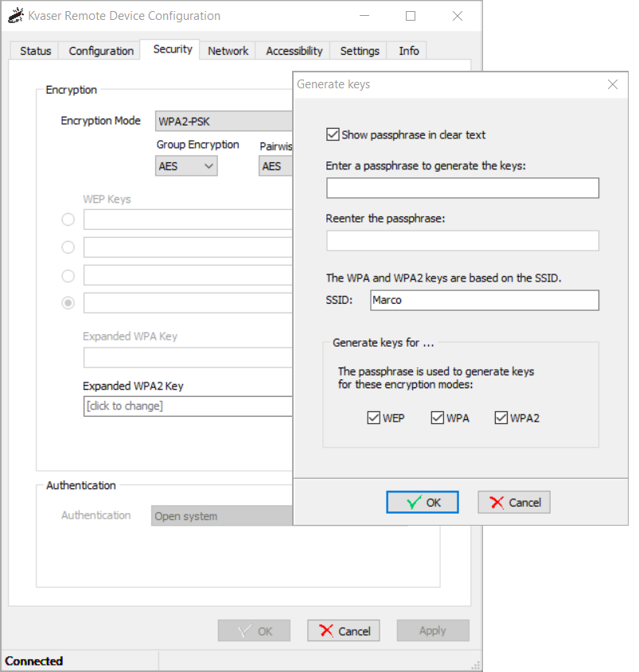Click the third WEP key input field
639x672 pixels.
[x=188, y=275]
